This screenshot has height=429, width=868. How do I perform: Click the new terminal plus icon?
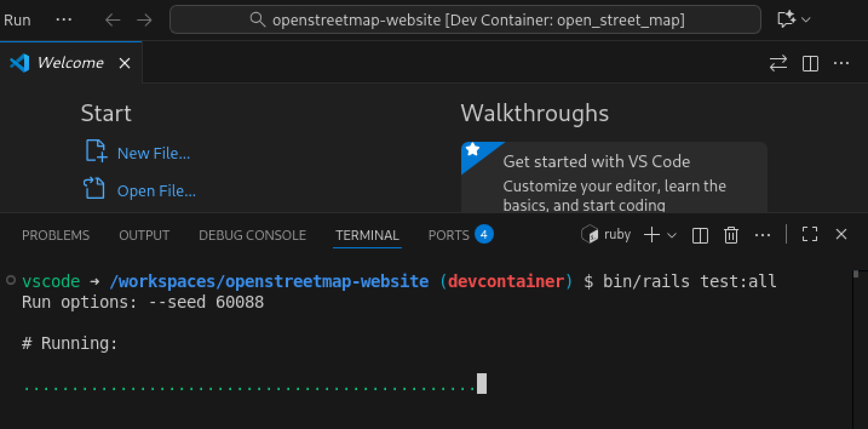pyautogui.click(x=651, y=235)
